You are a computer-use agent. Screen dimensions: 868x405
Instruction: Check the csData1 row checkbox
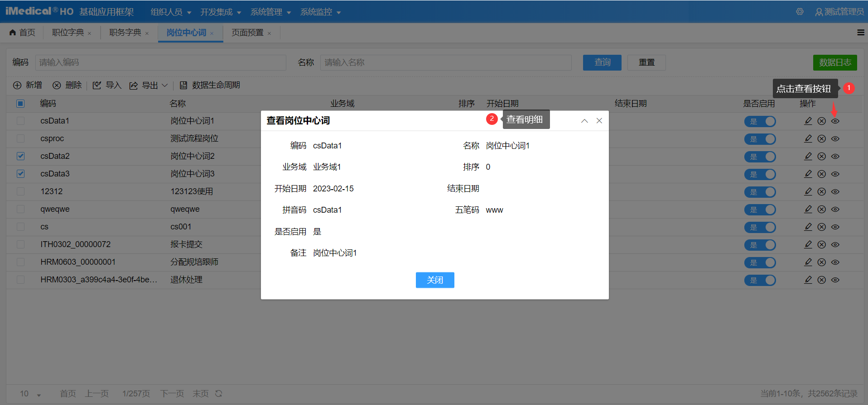20,121
